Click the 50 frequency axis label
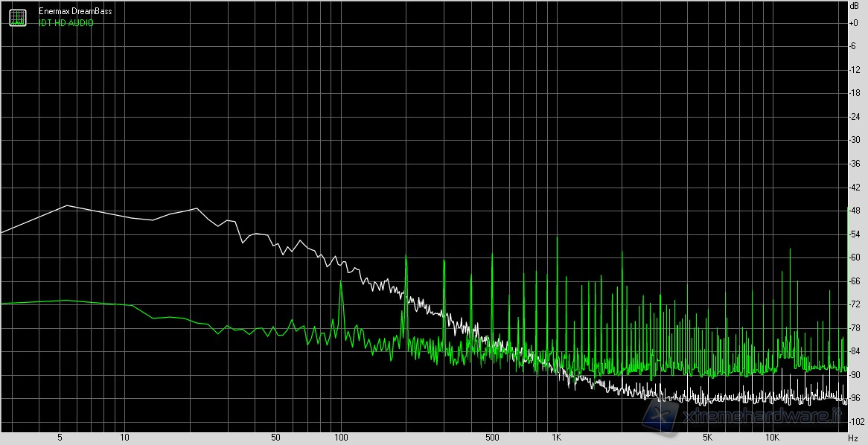This screenshot has width=868, height=445. point(275,438)
